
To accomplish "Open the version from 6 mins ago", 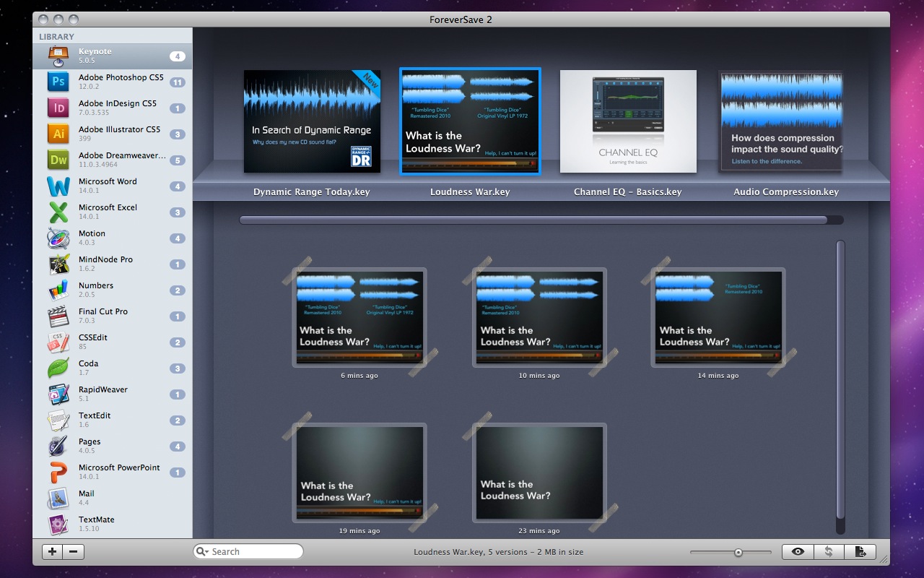I will [359, 317].
